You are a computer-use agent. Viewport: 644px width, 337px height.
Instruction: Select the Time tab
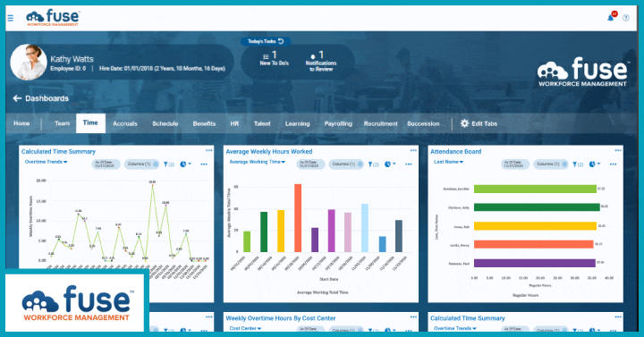tap(90, 123)
